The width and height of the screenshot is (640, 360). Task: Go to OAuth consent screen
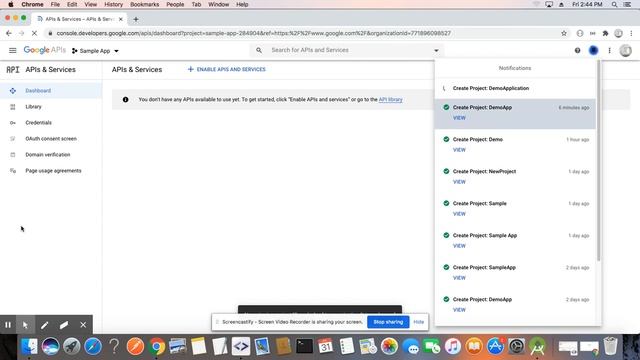(51, 139)
